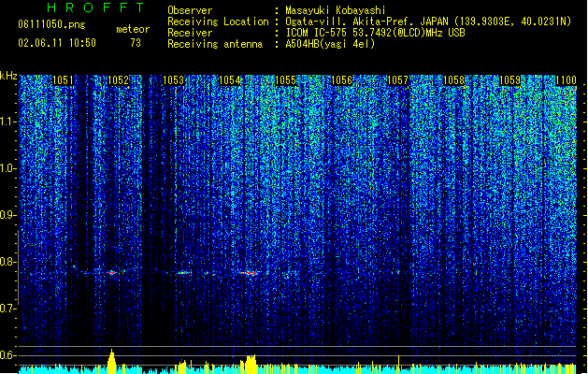Click the meteor echo near 1053
Viewport: 588px width, 374px height.
[184, 273]
